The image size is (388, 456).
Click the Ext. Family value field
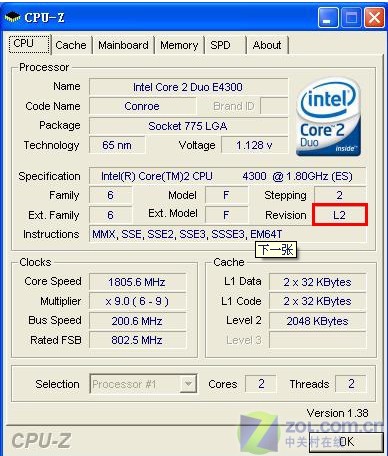tap(110, 215)
